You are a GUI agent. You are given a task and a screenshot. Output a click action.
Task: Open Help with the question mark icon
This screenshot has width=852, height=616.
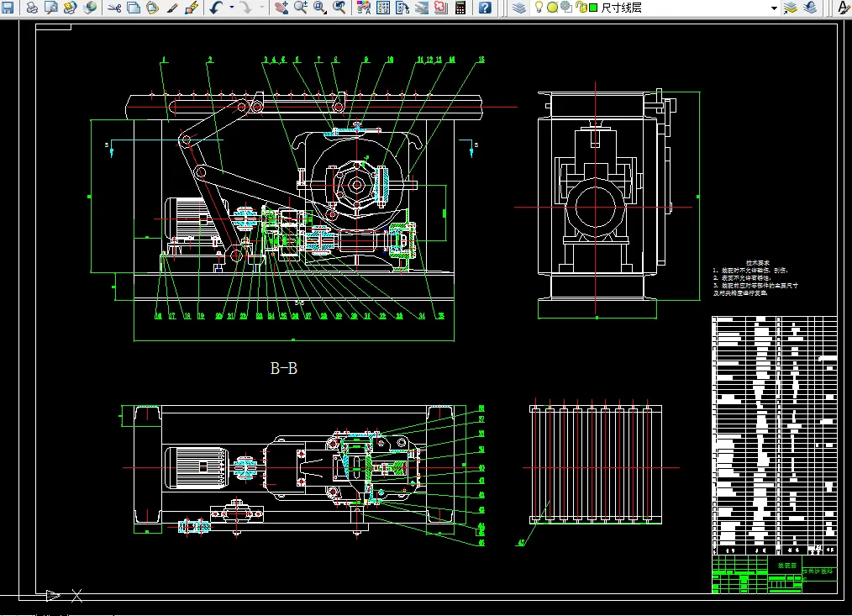coord(485,7)
